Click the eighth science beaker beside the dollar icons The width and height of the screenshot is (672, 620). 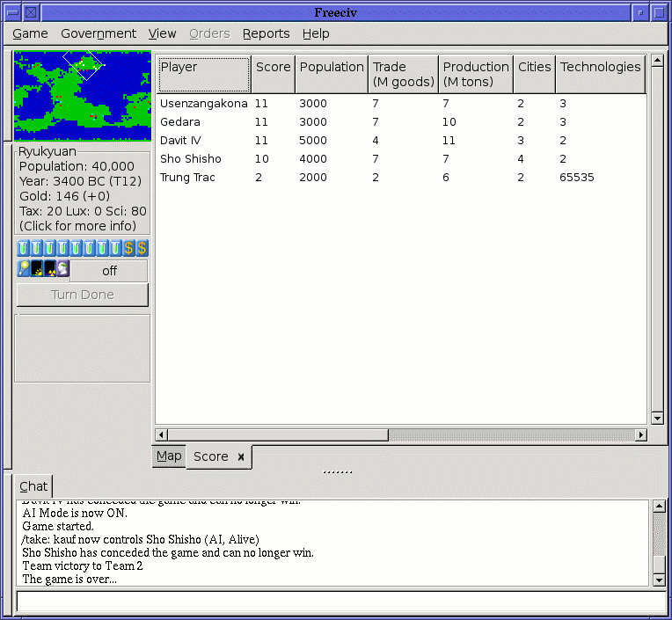116,248
